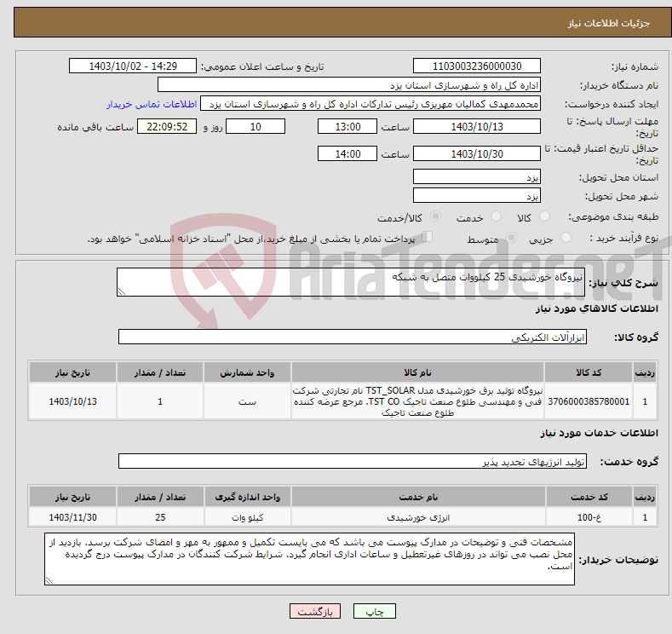This screenshot has height=634, width=672.
Task: Click the response deadline time 13:00 field
Action: click(x=347, y=126)
